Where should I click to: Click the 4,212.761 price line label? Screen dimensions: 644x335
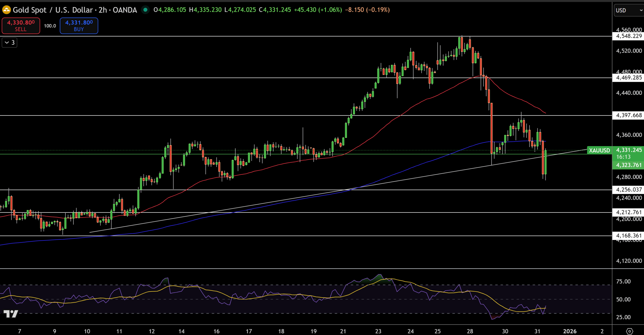point(629,212)
